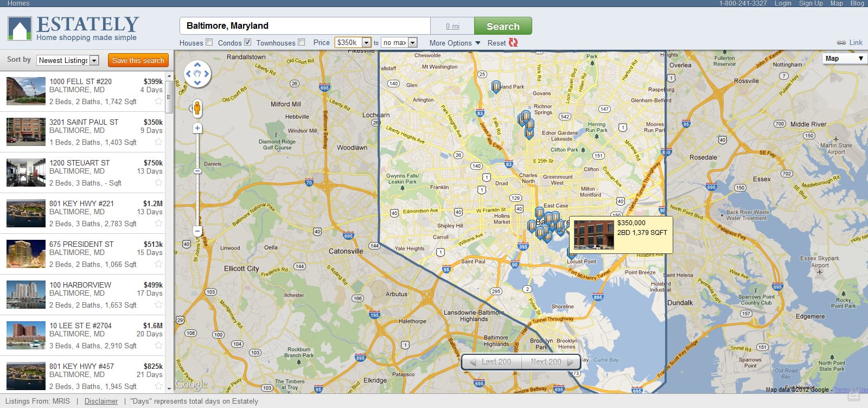Click the condo marker near Roland Park
Screen dimensions: 868x408
point(496,86)
